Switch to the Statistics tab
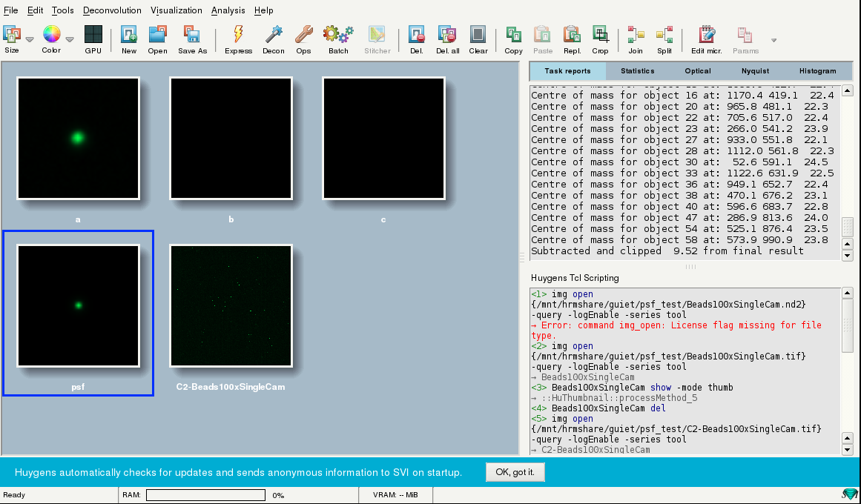The height and width of the screenshot is (504, 861). (x=638, y=71)
